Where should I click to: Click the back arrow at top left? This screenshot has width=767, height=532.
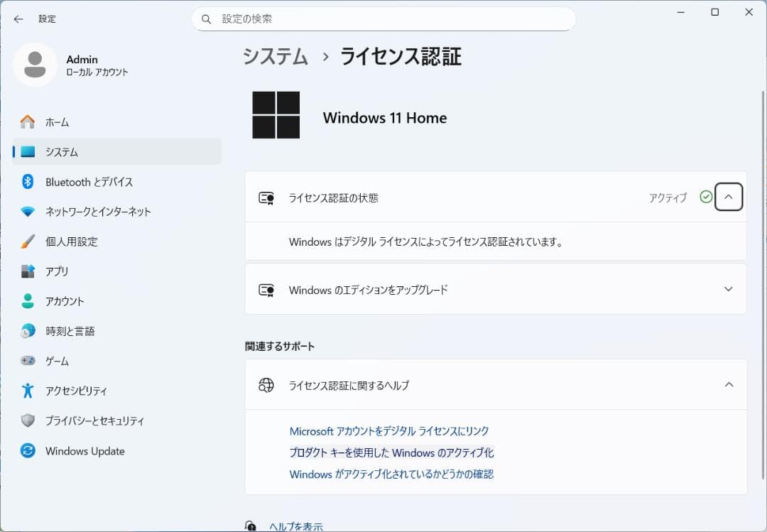pos(18,19)
